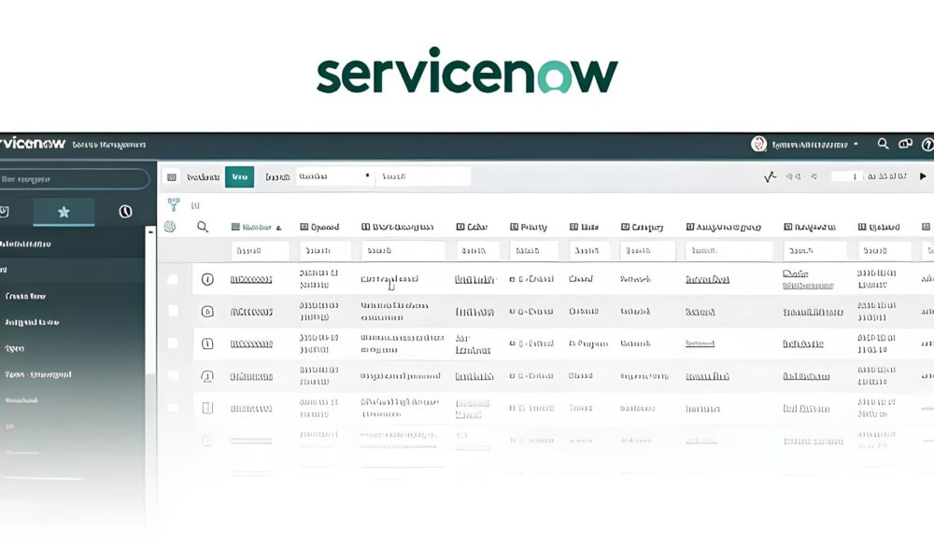Open the personalize list gear icon
Viewport: 934px width, 560px height.
[x=170, y=227]
